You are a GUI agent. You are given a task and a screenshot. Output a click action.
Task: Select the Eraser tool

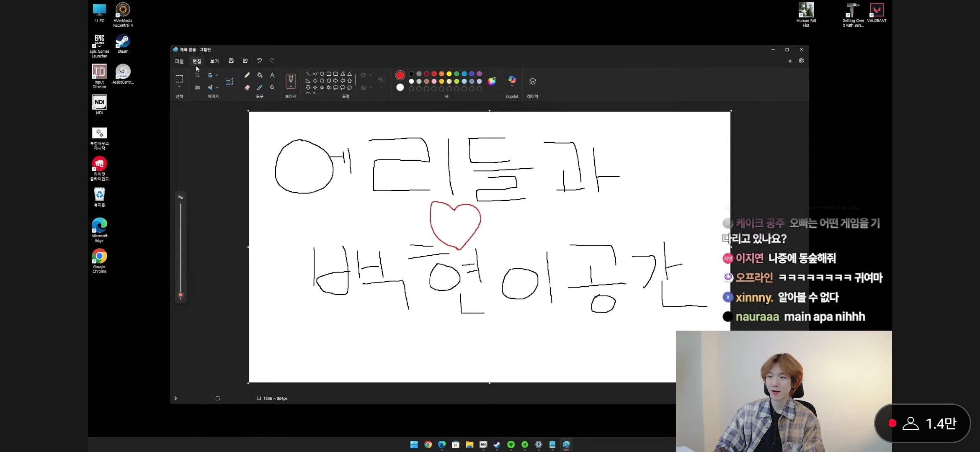pos(247,87)
